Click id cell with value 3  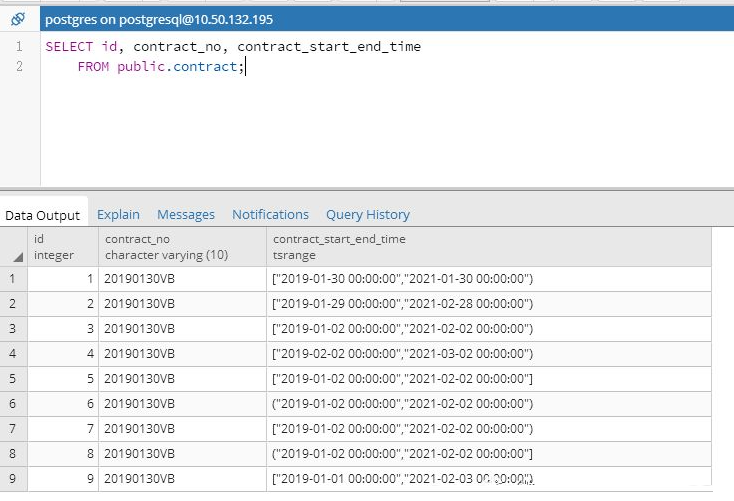click(x=63, y=329)
